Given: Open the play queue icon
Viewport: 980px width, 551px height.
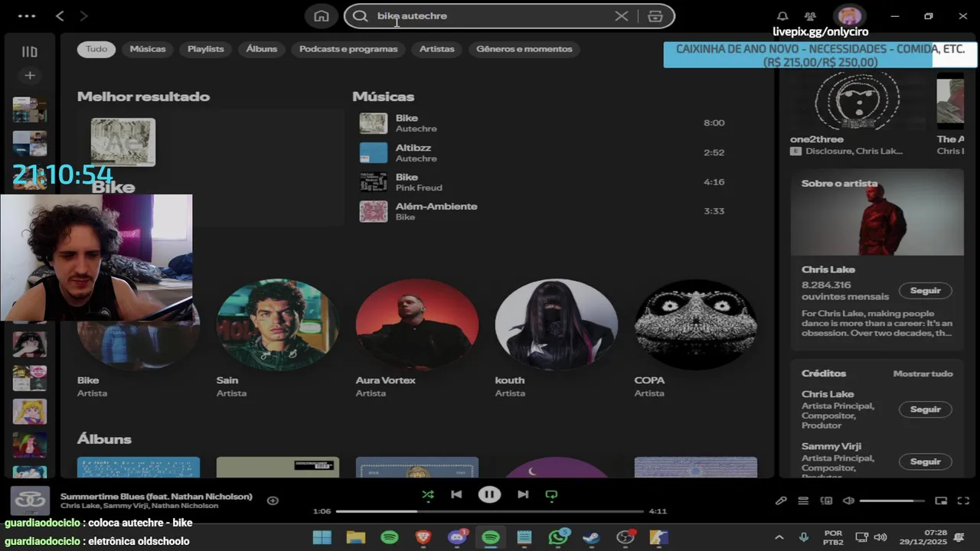Looking at the screenshot, I should coord(803,500).
